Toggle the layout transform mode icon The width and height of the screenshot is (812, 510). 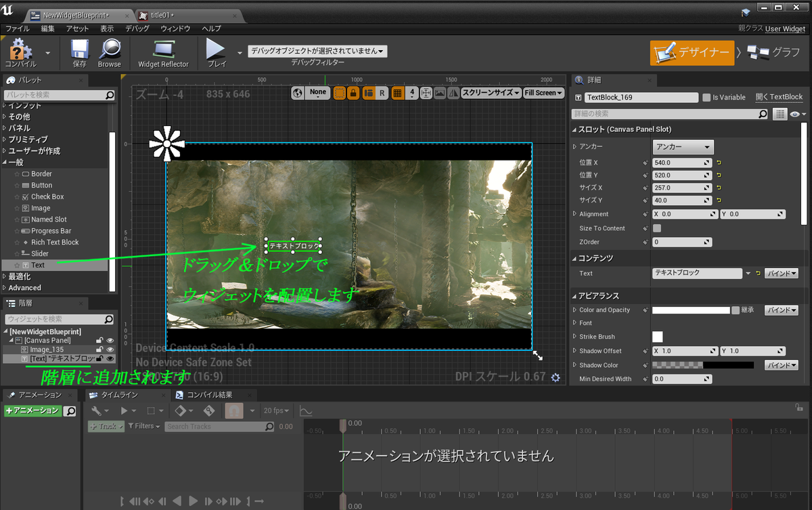pyautogui.click(x=369, y=93)
